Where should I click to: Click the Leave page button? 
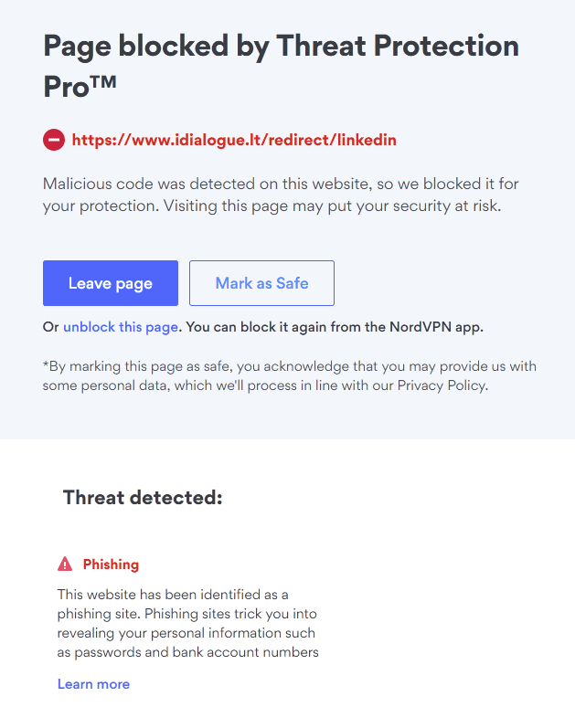(x=110, y=283)
